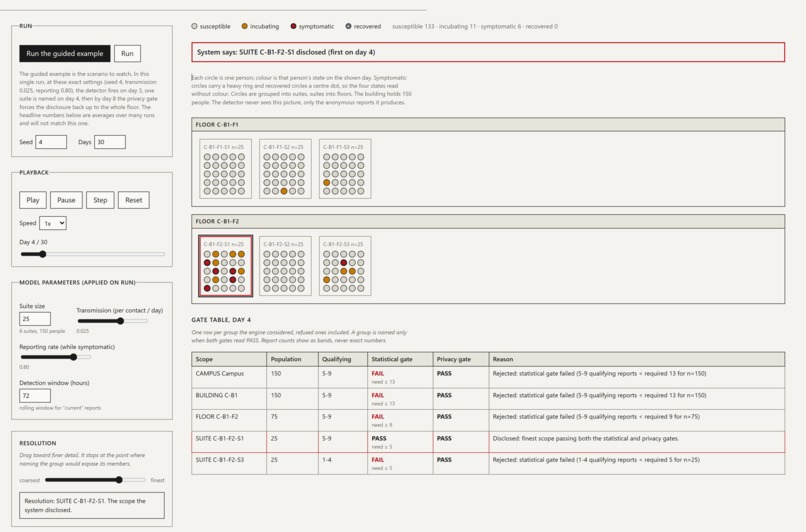Click the Privacy gate column header
806x532 pixels.
461,359
